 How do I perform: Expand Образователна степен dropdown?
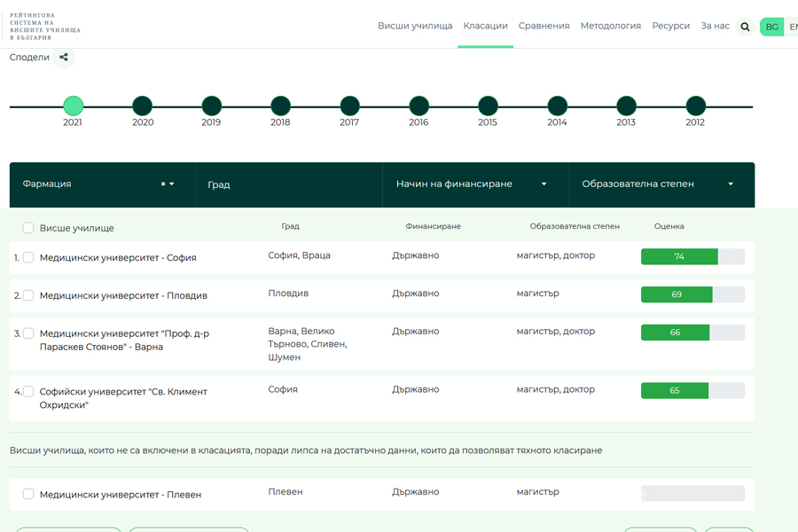731,184
